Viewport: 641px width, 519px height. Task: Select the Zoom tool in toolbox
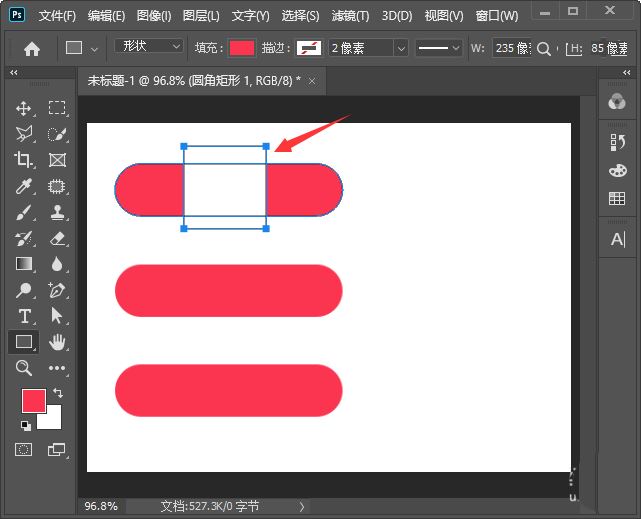[x=24, y=368]
